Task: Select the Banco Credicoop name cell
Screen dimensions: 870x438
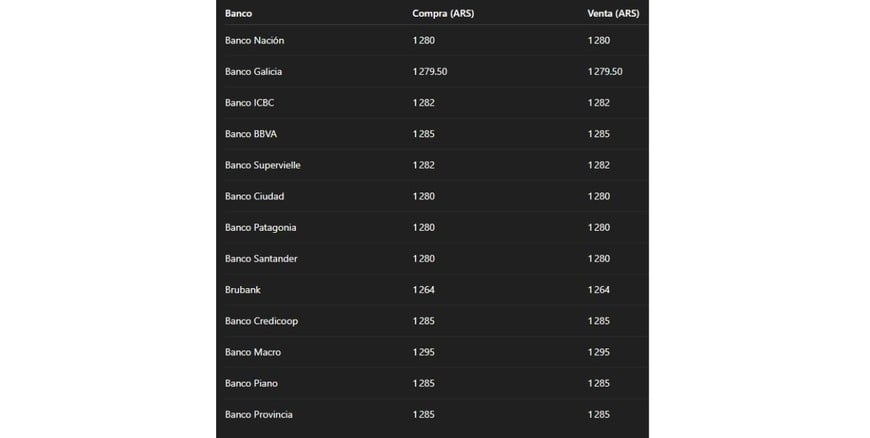Action: 262,321
